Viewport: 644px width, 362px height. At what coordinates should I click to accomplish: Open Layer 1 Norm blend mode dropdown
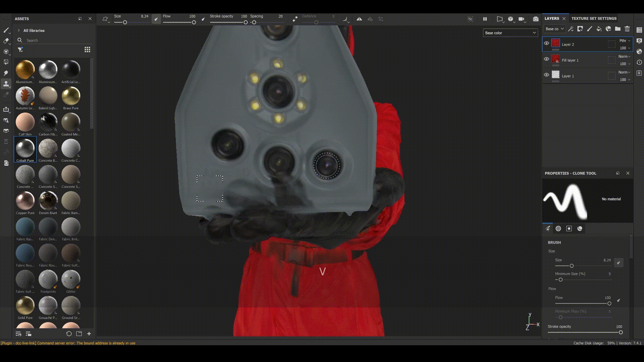coord(624,72)
